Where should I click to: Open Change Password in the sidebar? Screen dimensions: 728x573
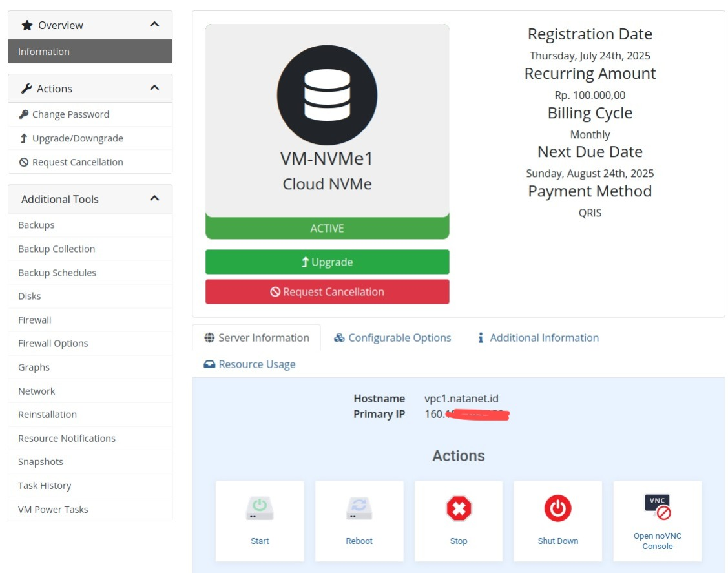[x=90, y=114]
